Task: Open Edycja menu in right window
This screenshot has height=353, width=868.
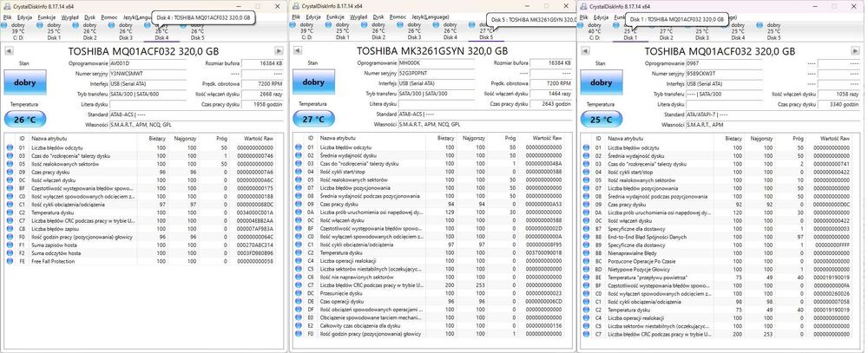Action: pyautogui.click(x=601, y=17)
